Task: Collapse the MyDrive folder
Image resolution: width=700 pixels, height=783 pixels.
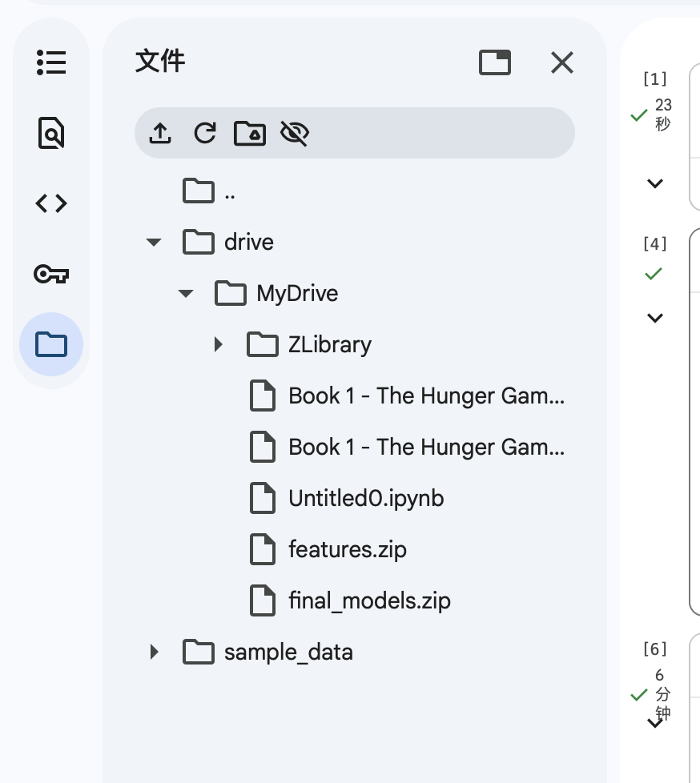Action: 186,294
